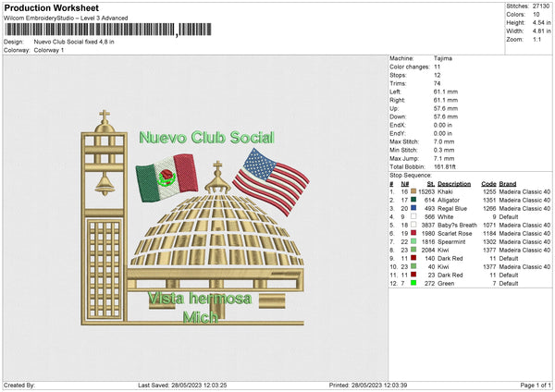Click the 'Code' column header

tap(488, 184)
